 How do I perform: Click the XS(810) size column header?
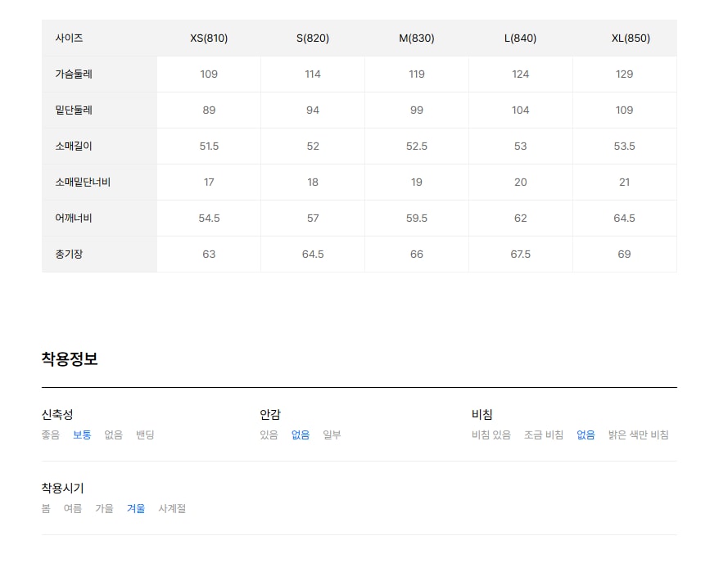(209, 38)
